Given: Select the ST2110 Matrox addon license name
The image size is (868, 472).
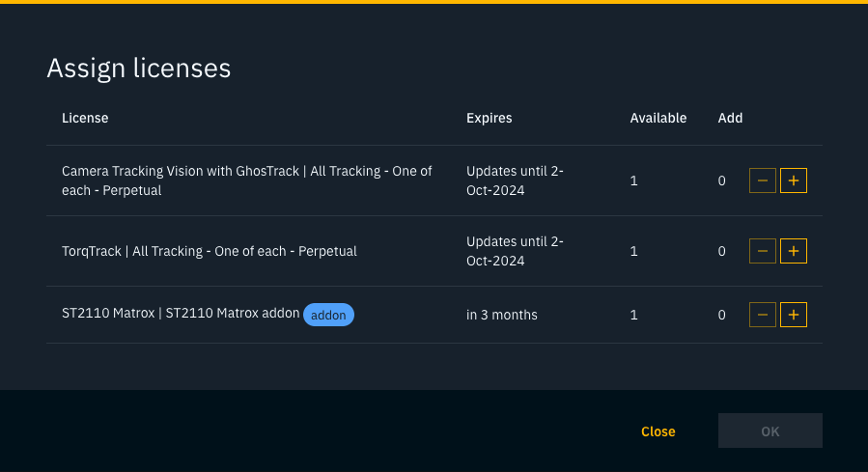Looking at the screenshot, I should pos(181,315).
